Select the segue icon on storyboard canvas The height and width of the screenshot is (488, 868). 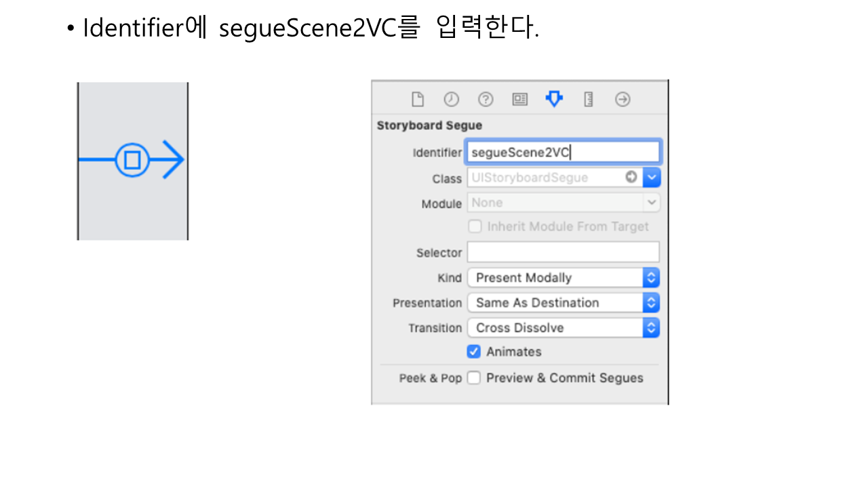132,160
